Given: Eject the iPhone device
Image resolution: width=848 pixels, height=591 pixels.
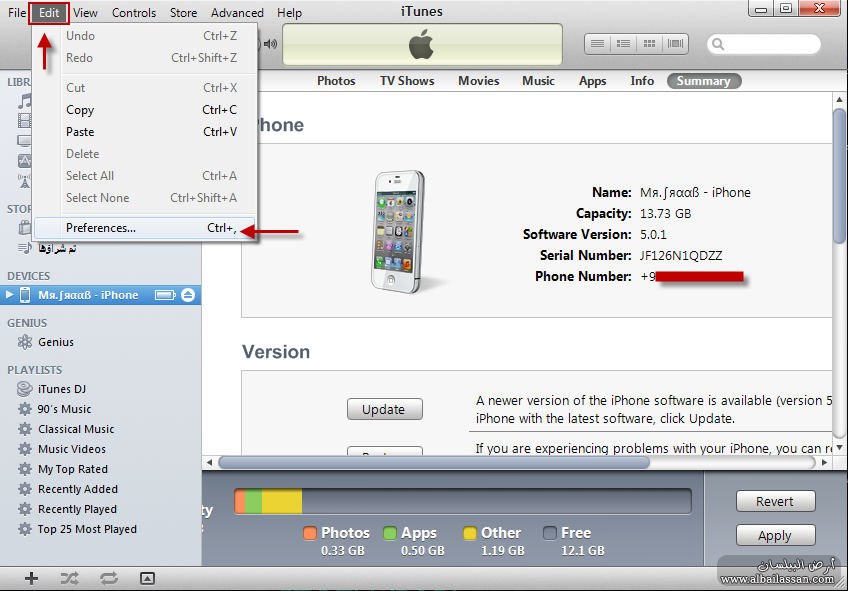Looking at the screenshot, I should click(x=188, y=295).
